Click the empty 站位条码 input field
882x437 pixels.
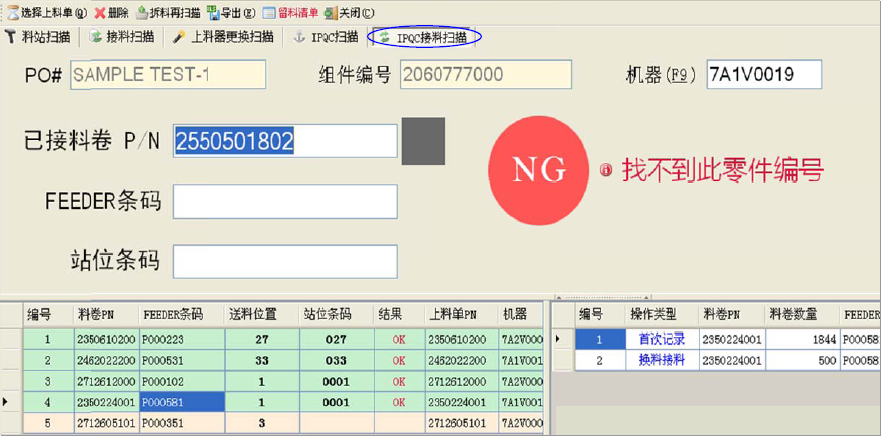(285, 262)
